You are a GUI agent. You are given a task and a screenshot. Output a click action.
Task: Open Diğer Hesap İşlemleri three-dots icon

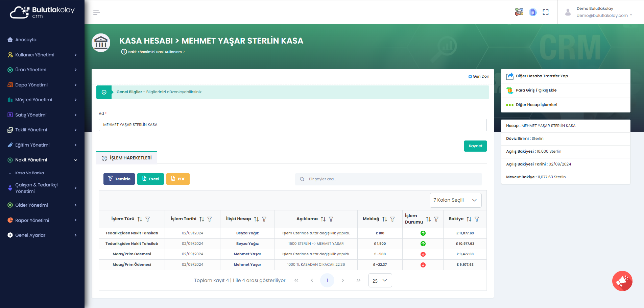point(510,105)
